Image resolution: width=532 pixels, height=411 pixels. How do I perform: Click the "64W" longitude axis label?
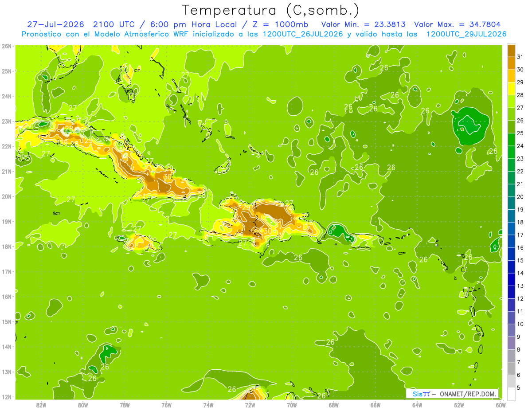(417, 405)
